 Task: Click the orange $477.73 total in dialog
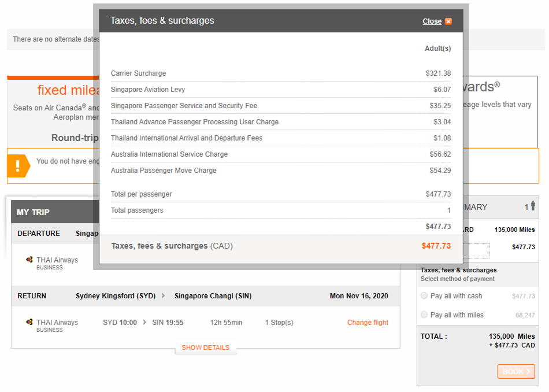[x=436, y=246]
